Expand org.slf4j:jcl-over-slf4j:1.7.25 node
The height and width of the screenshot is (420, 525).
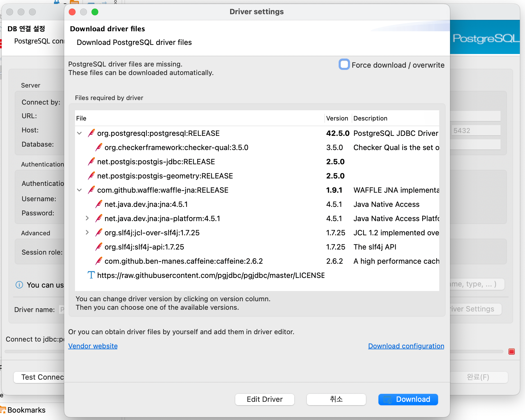(x=87, y=232)
